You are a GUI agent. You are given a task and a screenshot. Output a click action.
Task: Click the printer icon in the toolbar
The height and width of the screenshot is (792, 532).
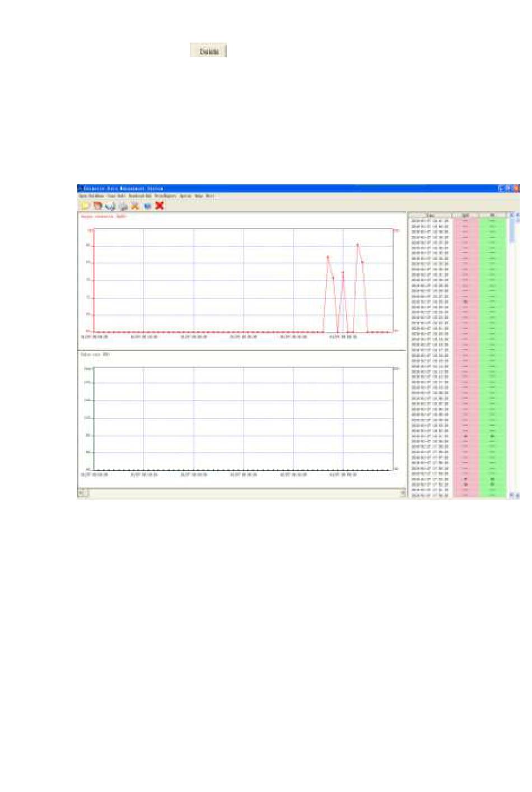[123, 206]
